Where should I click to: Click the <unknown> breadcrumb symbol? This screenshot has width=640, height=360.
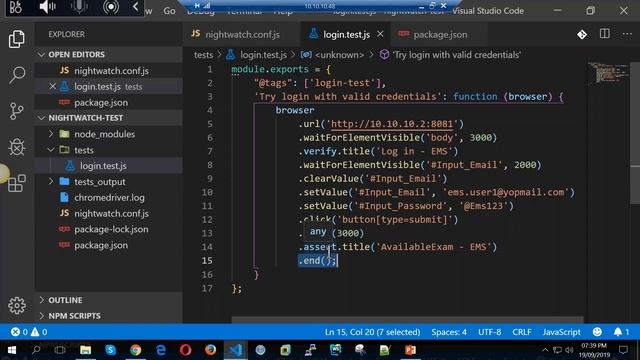click(x=340, y=55)
